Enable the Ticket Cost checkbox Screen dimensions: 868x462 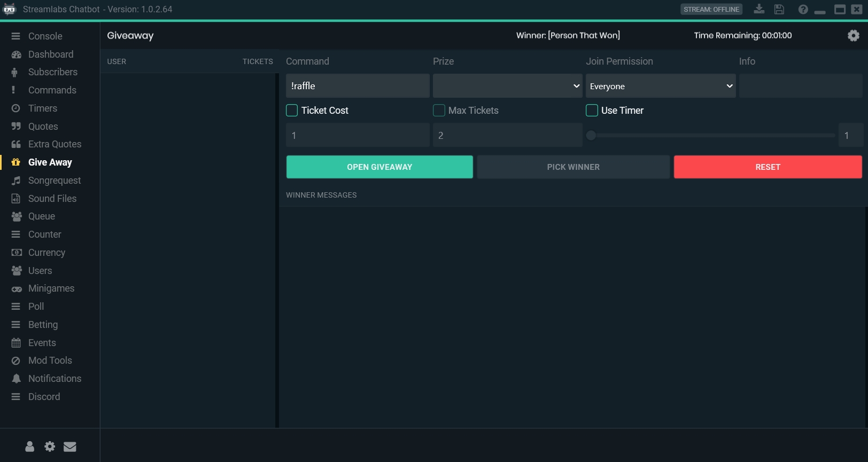pos(292,111)
